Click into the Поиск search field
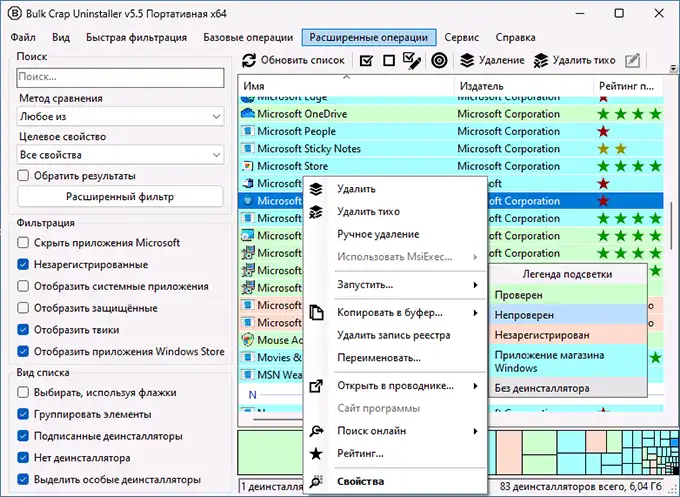Screen dimensions: 680x497 coord(121,78)
